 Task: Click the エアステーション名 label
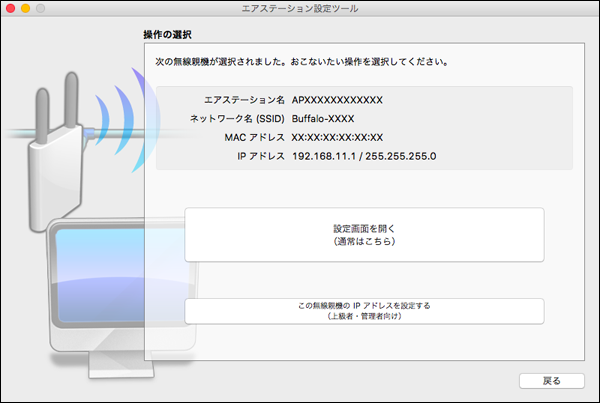tap(244, 100)
